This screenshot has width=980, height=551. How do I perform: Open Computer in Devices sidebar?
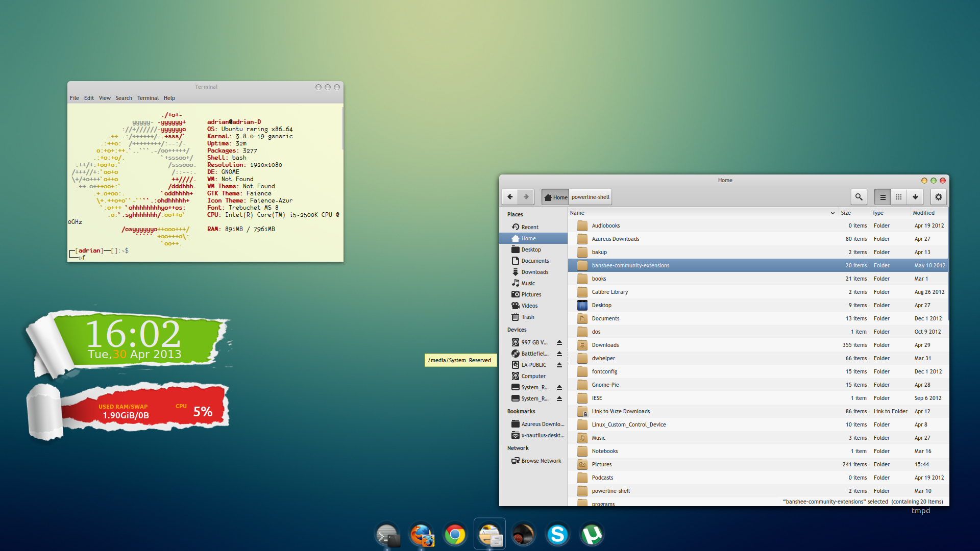pos(533,376)
